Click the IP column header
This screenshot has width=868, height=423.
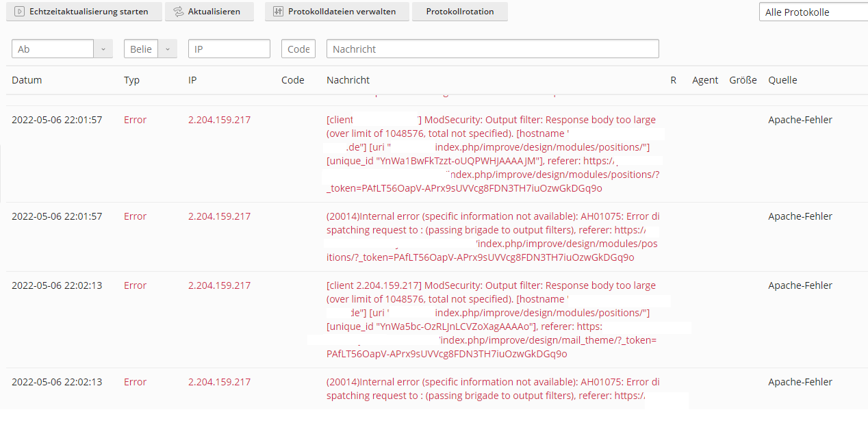[x=192, y=80]
